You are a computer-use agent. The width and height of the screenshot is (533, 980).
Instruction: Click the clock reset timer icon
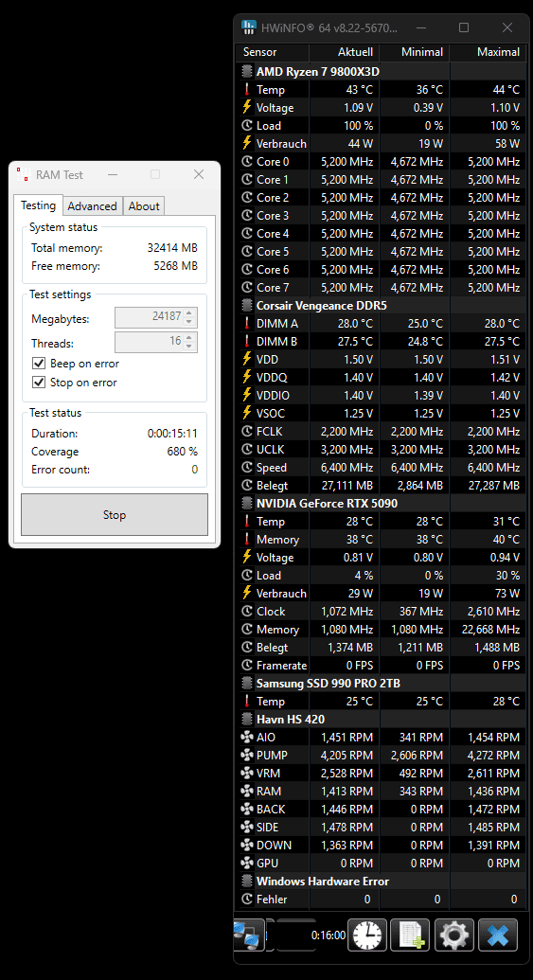[367, 935]
